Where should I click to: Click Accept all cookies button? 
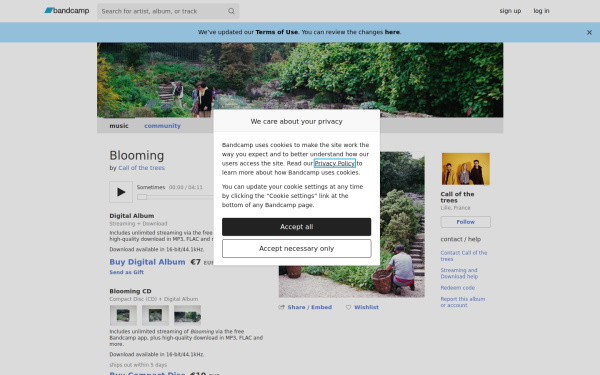click(x=297, y=227)
